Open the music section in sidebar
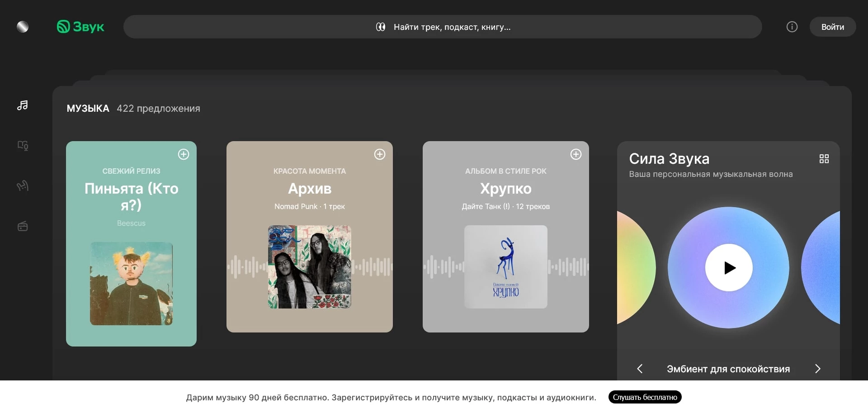 tap(23, 105)
